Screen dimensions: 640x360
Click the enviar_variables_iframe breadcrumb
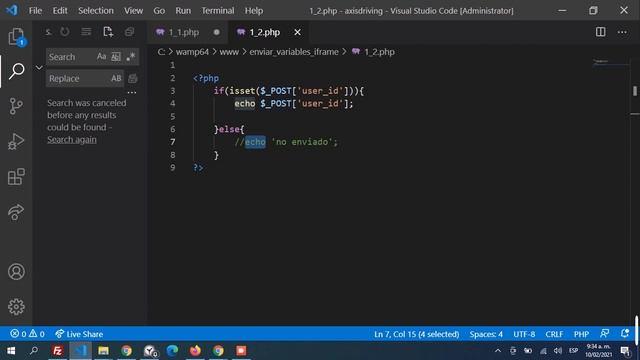tap(294, 52)
